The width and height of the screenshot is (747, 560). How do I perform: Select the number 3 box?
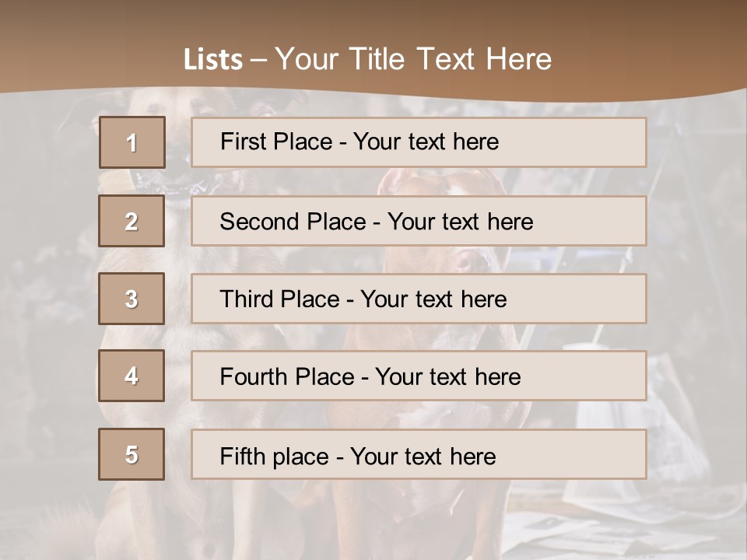[132, 299]
